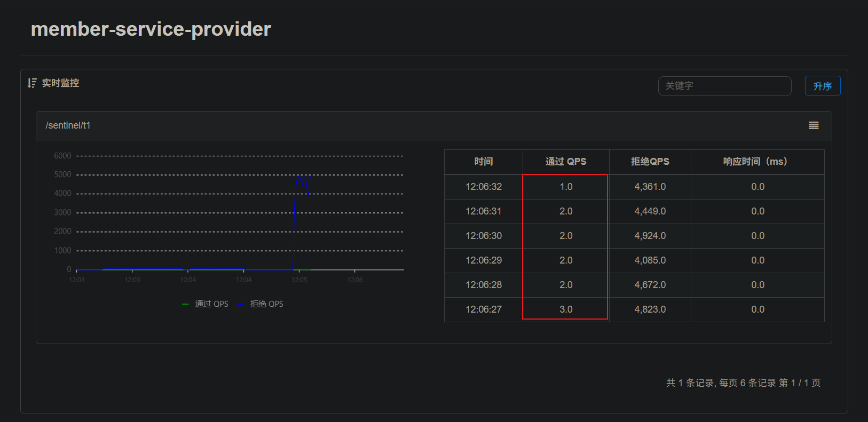Select the 3.0 passed QPS cell
Viewport: 868px width, 422px height.
click(566, 309)
